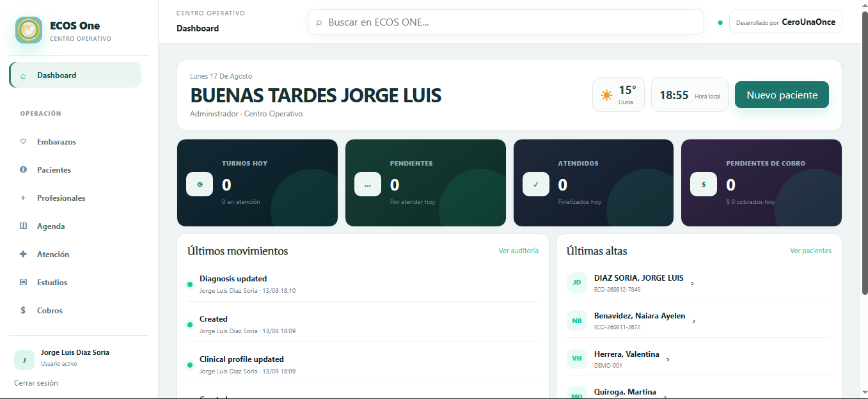
Task: Open chevron next to DIAZ SORIA, JORGE LUIS
Action: (692, 283)
